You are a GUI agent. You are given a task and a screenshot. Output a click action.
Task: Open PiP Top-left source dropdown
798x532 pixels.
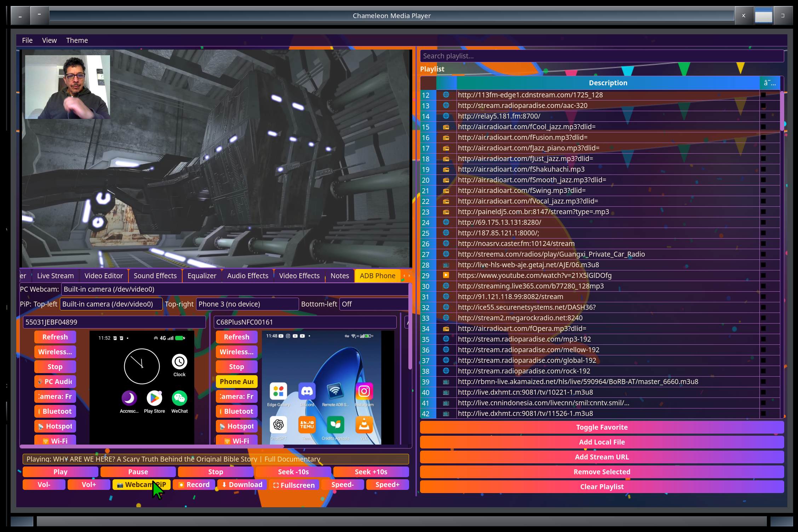point(111,304)
